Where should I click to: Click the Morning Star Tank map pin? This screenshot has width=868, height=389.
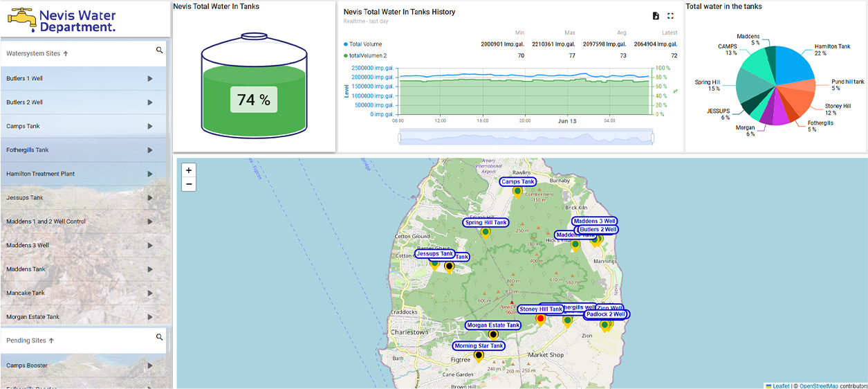(x=478, y=356)
